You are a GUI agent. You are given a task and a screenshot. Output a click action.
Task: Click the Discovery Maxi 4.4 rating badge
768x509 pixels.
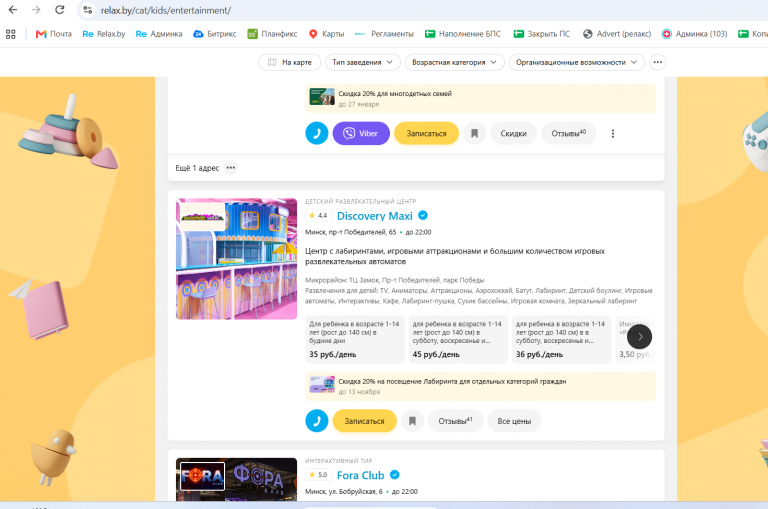[318, 216]
